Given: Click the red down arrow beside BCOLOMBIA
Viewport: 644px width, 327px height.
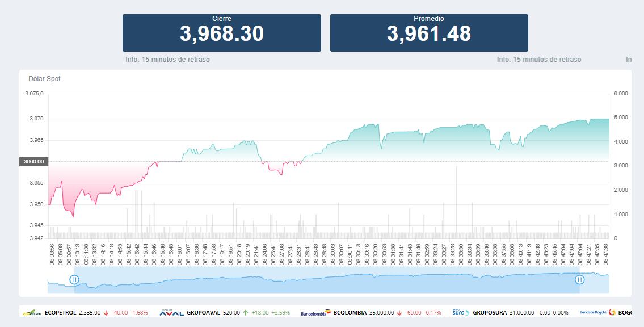Looking at the screenshot, I should click(400, 312).
